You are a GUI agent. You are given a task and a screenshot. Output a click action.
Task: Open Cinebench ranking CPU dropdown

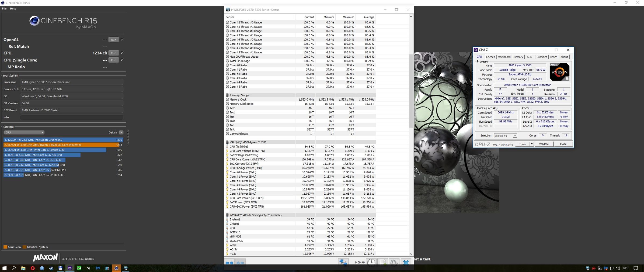tap(24, 132)
